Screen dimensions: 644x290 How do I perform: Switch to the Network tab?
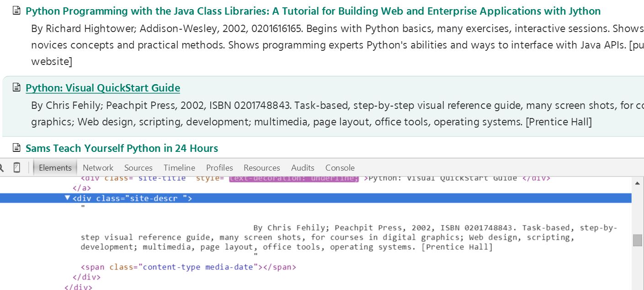click(x=98, y=168)
